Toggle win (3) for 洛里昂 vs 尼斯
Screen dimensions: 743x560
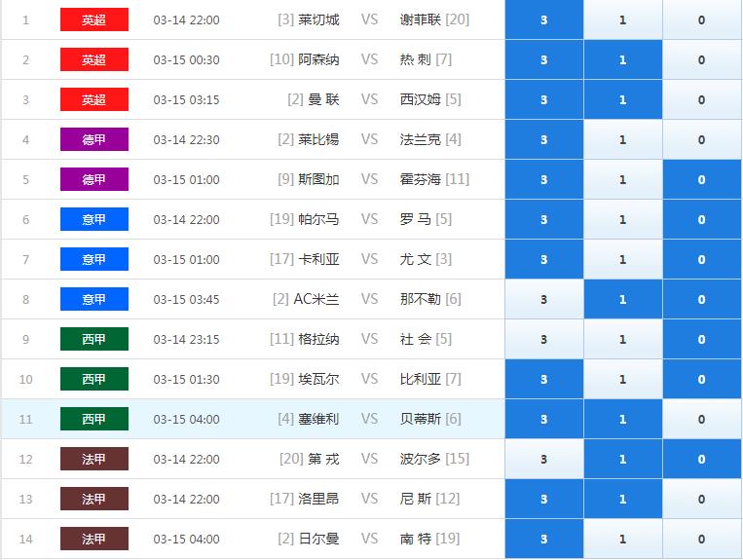coord(544,499)
